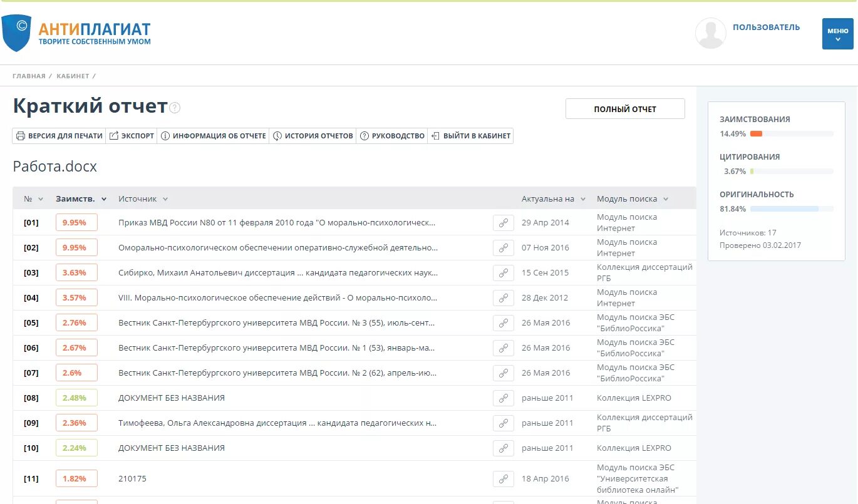Open link icon for source row 10
This screenshot has width=858, height=504.
(503, 448)
